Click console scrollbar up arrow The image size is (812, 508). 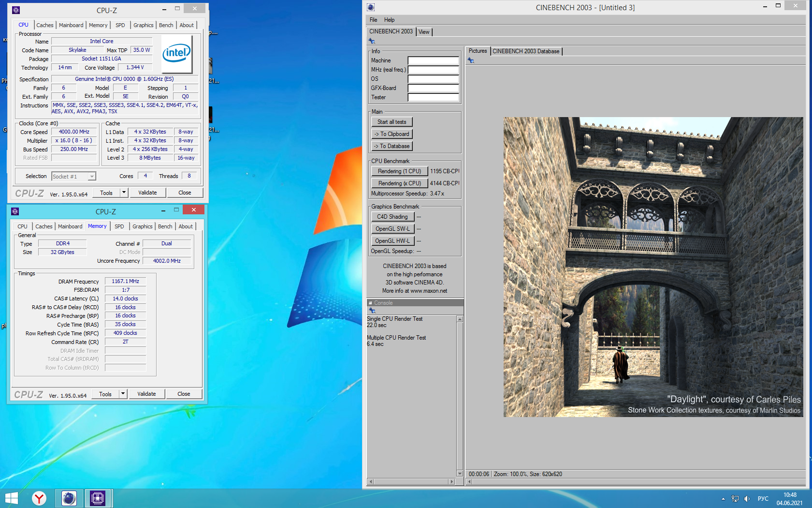point(460,319)
